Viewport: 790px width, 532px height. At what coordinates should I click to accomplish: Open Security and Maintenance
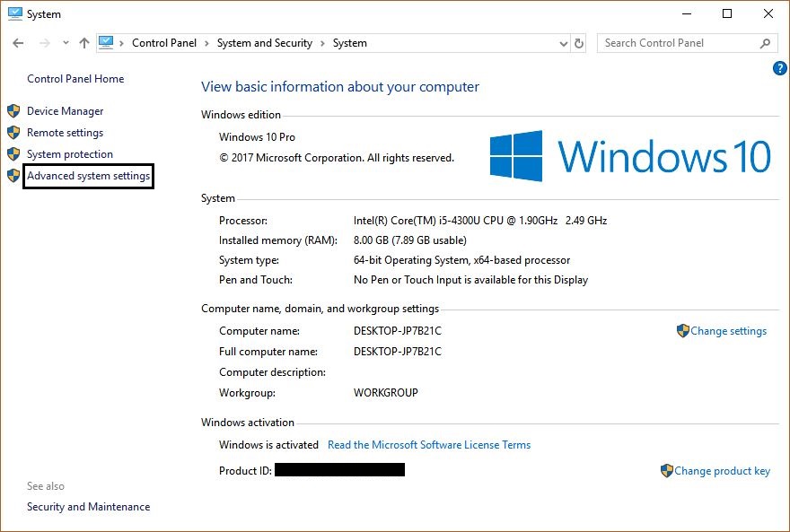coord(89,507)
